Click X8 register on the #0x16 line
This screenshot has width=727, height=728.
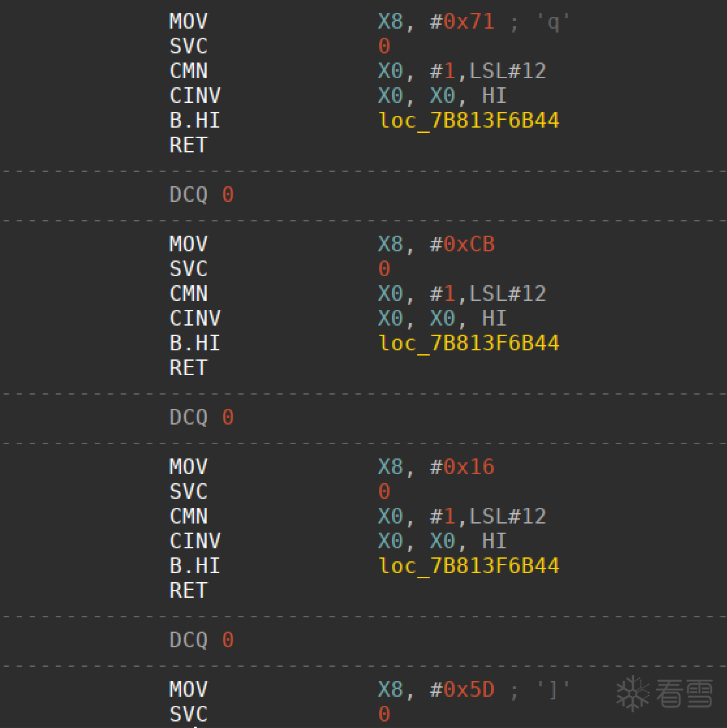tap(391, 467)
